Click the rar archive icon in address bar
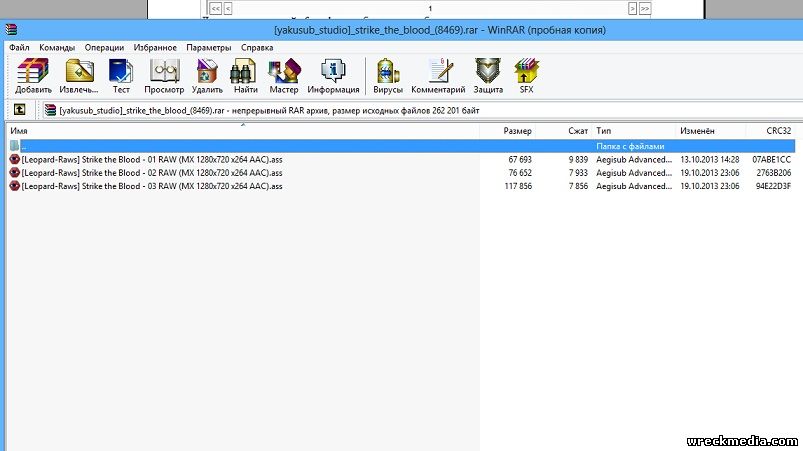803x451 pixels. tap(50, 110)
